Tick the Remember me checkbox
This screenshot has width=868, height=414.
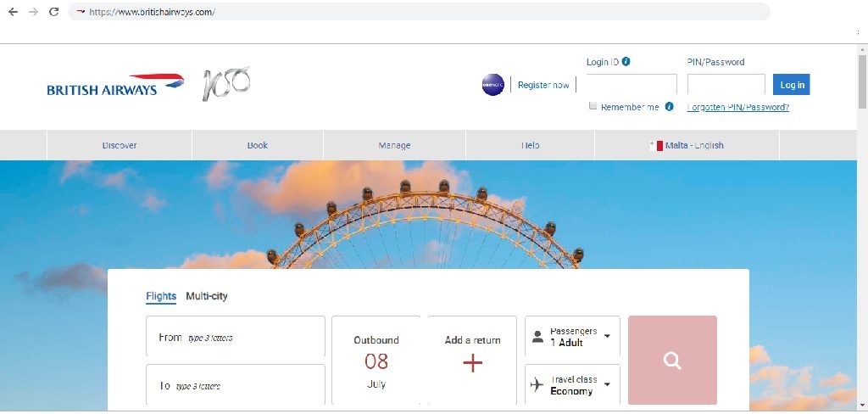coord(593,106)
